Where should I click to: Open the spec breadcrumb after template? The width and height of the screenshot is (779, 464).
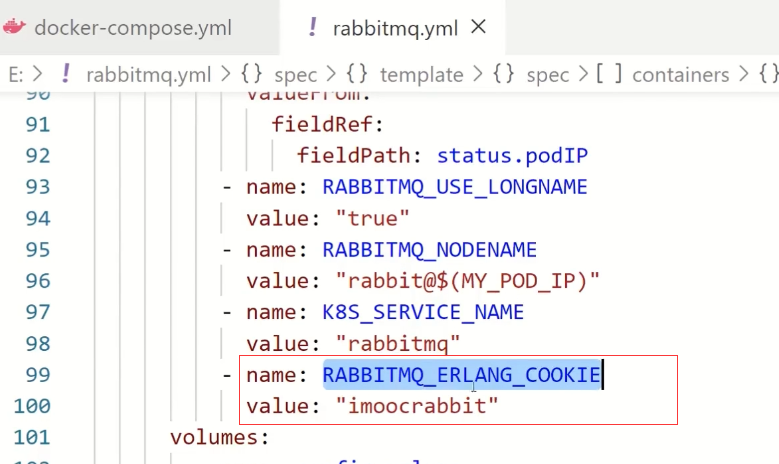547,75
